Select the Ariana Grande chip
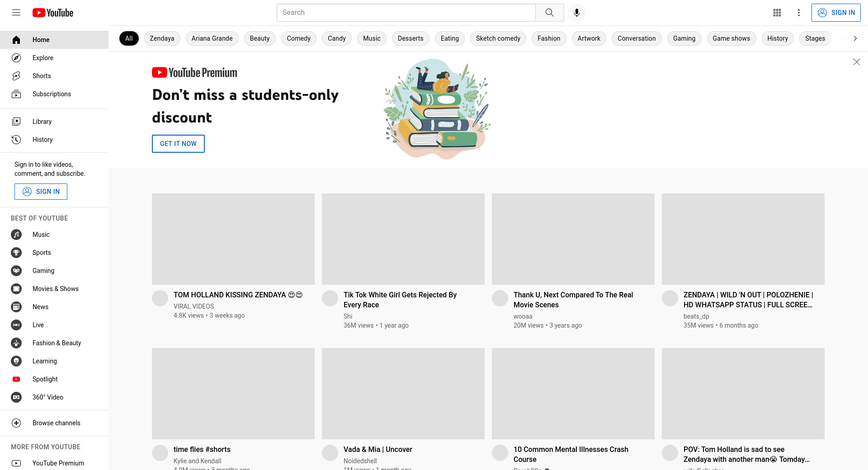Viewport: 868px width, 470px height. click(212, 38)
